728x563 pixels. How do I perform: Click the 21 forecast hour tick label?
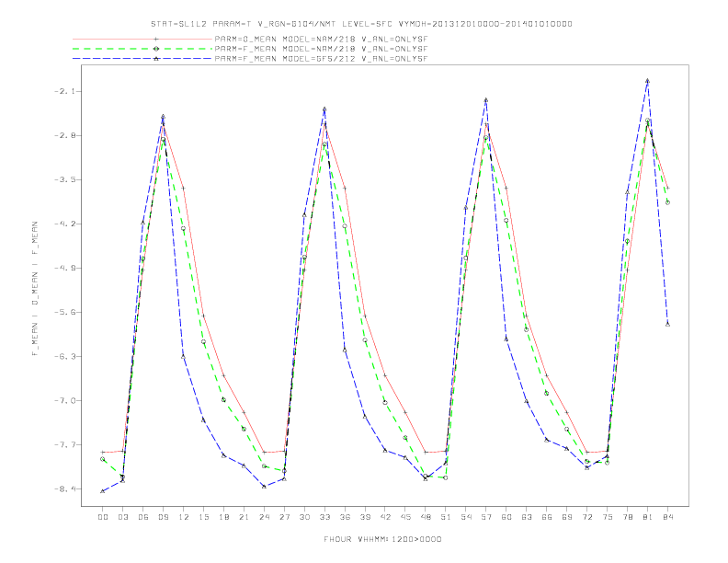tap(244, 517)
